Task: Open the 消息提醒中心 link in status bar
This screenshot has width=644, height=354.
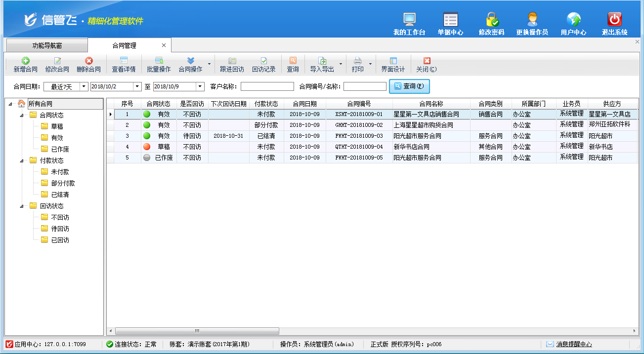Action: 573,344
